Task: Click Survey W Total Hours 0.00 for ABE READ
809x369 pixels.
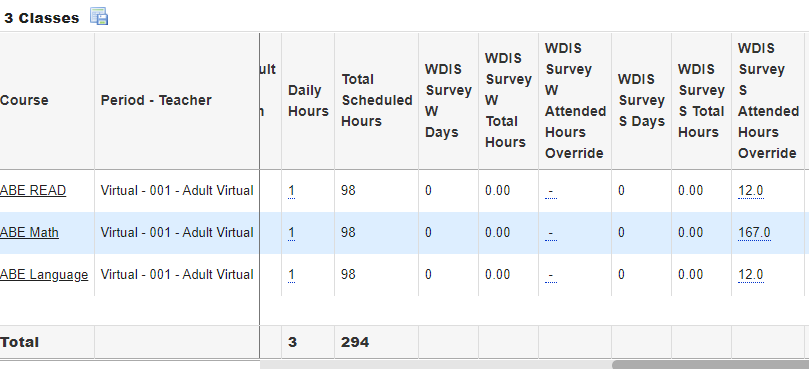Action: coord(497,190)
